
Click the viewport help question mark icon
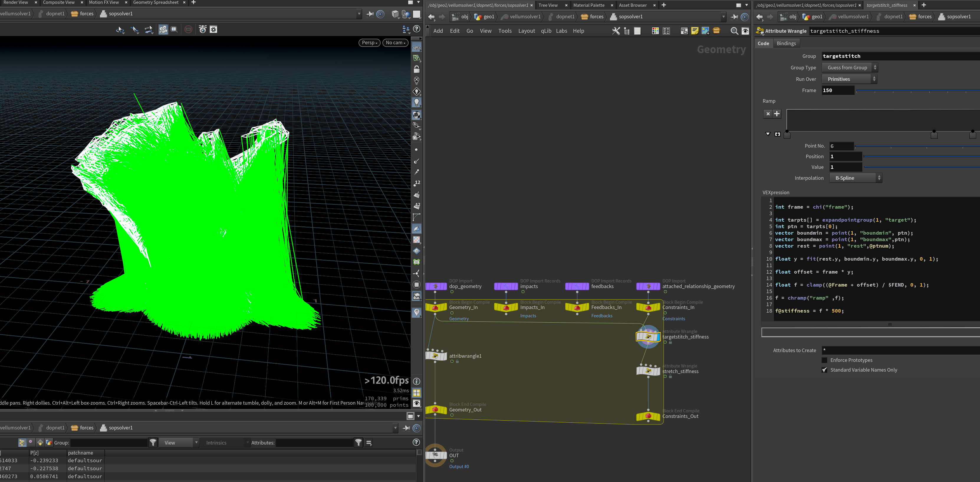(x=417, y=29)
